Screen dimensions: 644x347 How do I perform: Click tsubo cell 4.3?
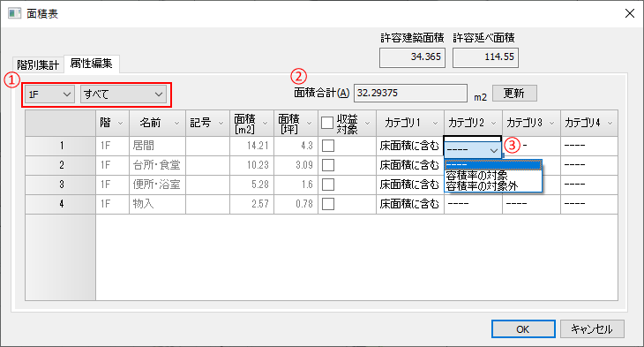click(x=296, y=146)
